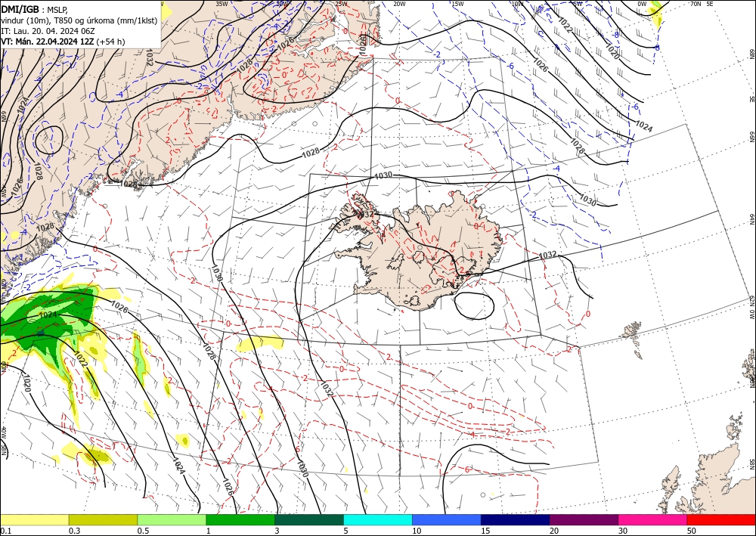Click the '25W' longitude label
Screen dimensions: 756x536
click(x=341, y=4)
